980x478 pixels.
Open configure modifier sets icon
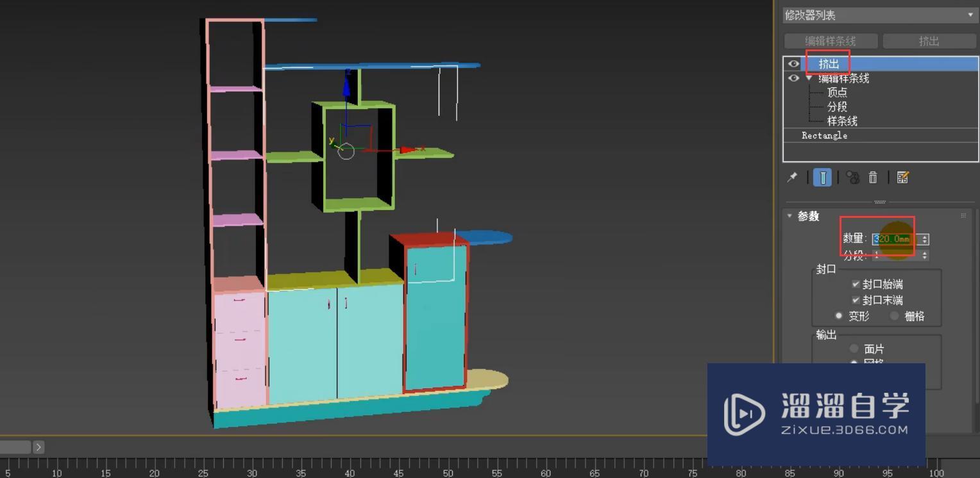tap(902, 177)
